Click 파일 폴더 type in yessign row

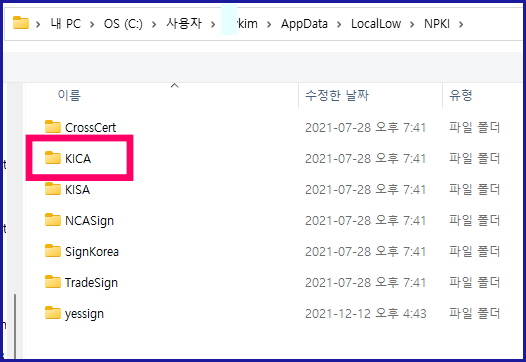(474, 314)
